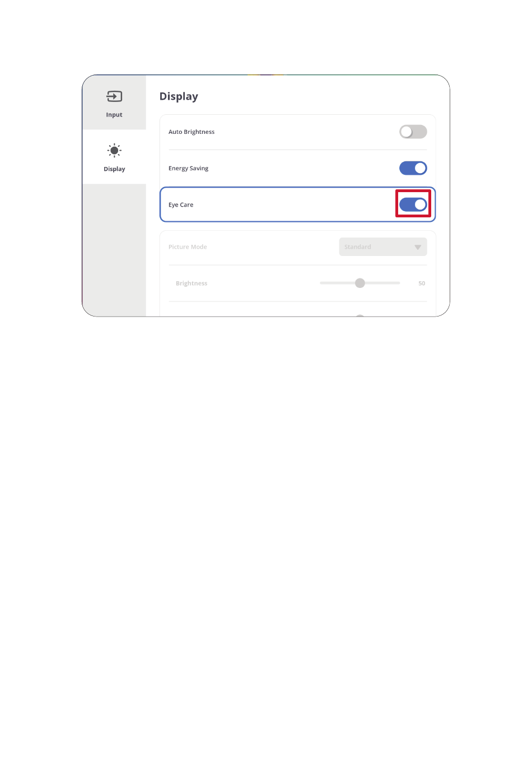The image size is (532, 777).
Task: Click the Brightness label text
Action: pos(192,283)
